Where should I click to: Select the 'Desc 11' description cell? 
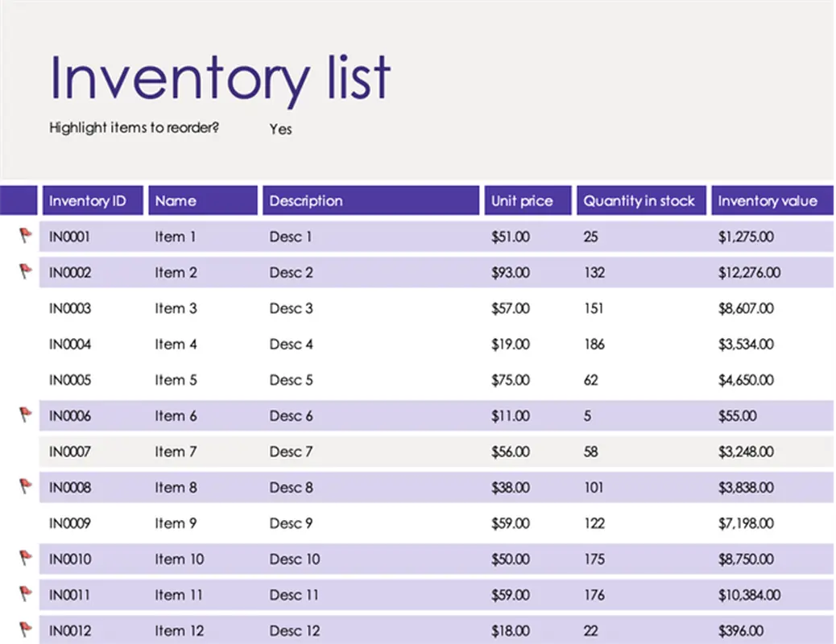[294, 595]
